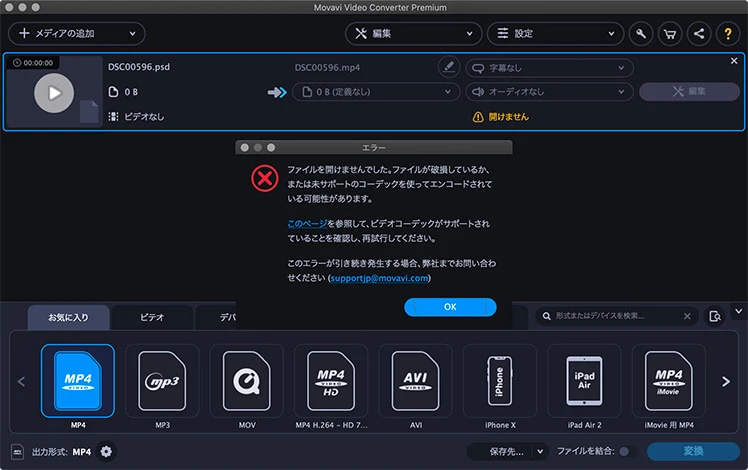Screen dimensions: 748x470
Task: Close the エラー dialog window
Action: [x=245, y=147]
